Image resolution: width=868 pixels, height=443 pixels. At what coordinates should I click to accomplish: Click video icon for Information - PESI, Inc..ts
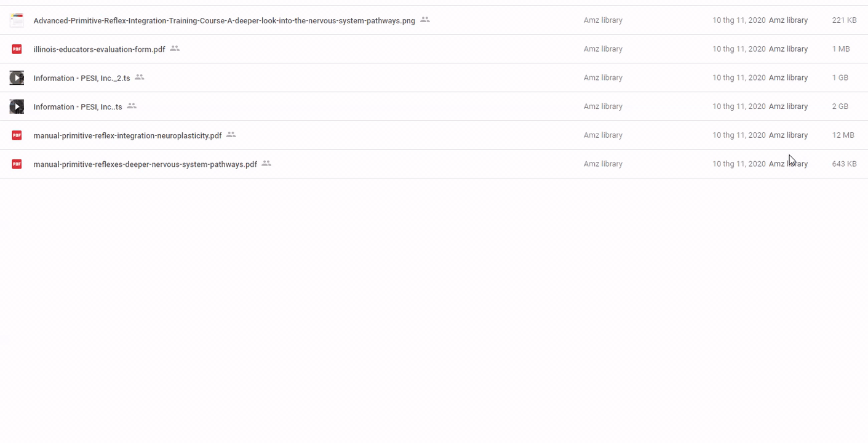click(17, 106)
